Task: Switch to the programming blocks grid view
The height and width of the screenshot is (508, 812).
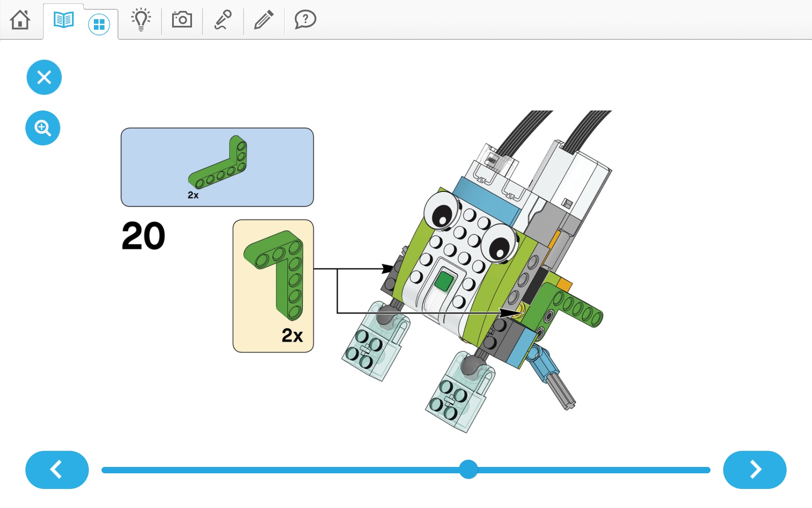Action: click(99, 25)
